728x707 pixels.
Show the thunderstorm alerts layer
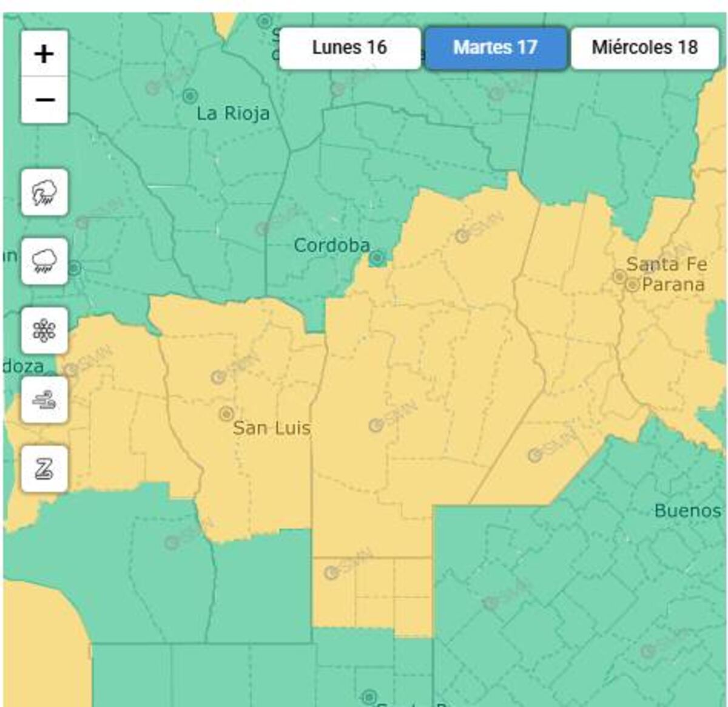(44, 193)
